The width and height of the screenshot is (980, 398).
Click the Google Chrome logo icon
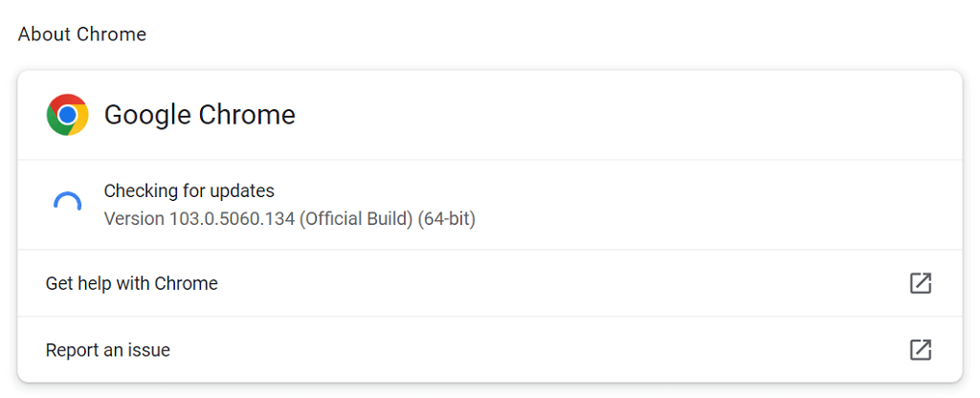(x=67, y=115)
